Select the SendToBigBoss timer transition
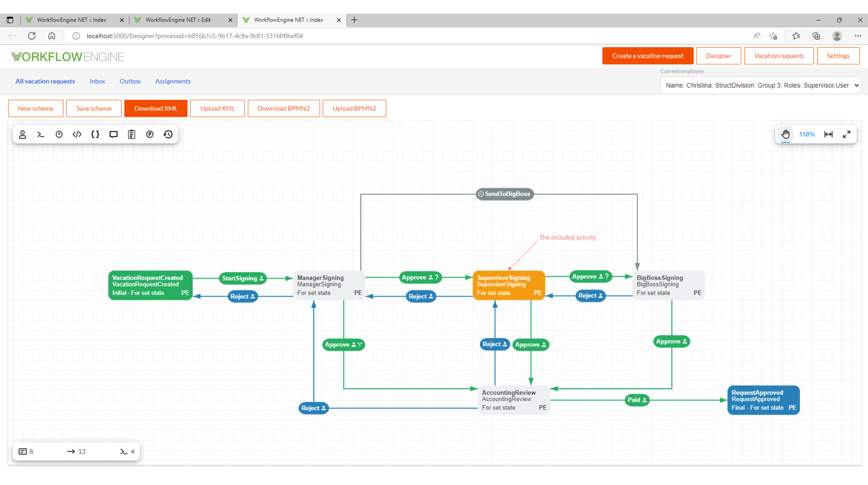Screen dimensions: 868x485 [504, 194]
